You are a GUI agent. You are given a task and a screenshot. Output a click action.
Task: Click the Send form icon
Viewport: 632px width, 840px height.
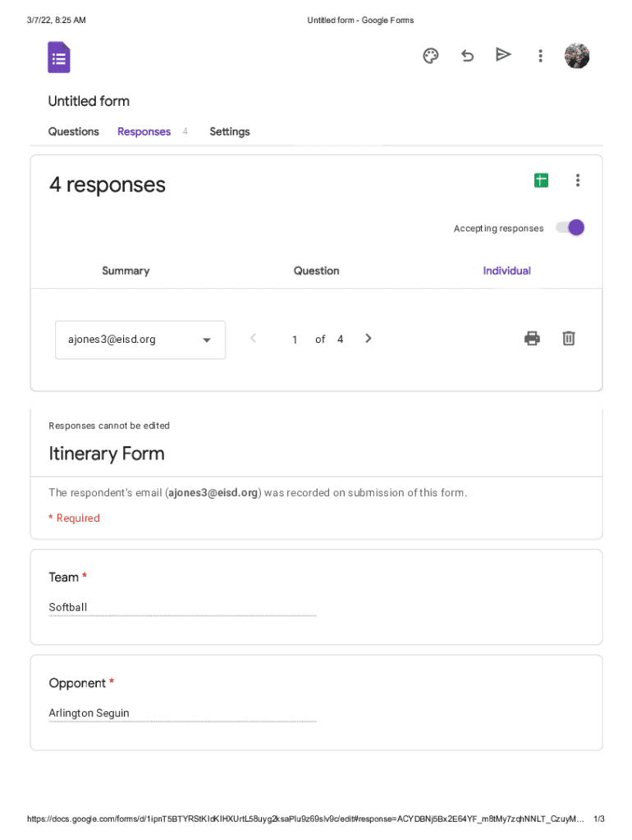click(x=503, y=55)
